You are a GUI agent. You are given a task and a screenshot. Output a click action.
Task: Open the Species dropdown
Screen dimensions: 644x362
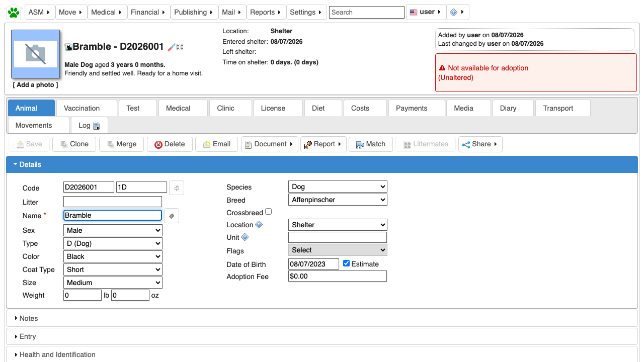point(338,187)
